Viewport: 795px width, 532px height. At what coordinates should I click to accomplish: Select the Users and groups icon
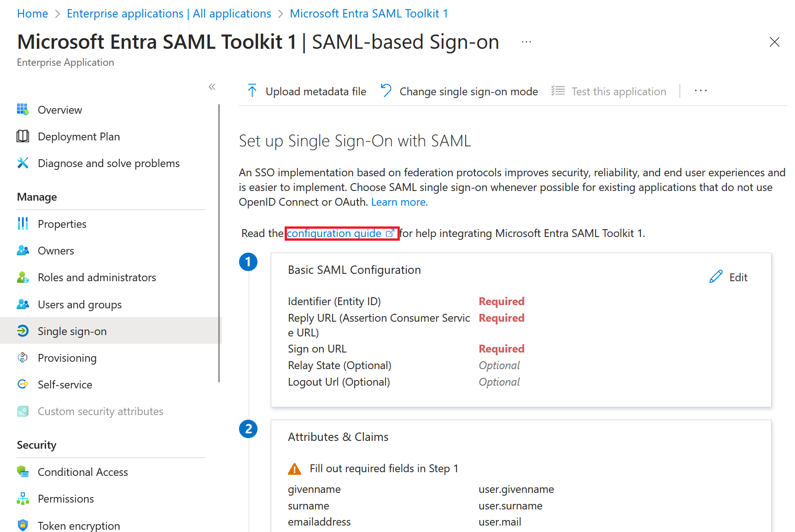[23, 304]
